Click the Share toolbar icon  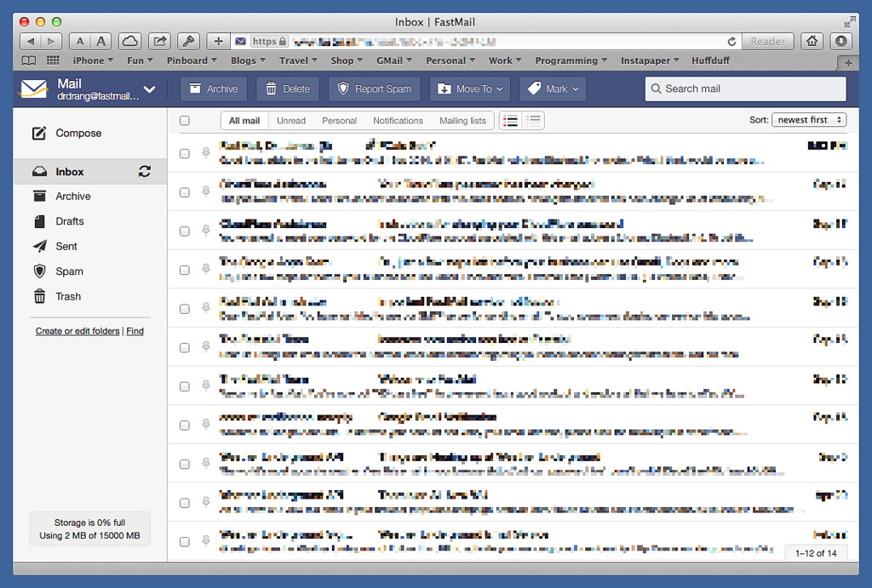(x=159, y=41)
